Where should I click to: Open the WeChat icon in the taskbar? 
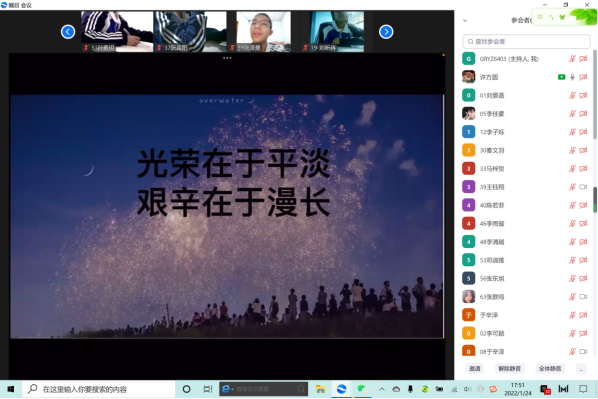click(362, 389)
